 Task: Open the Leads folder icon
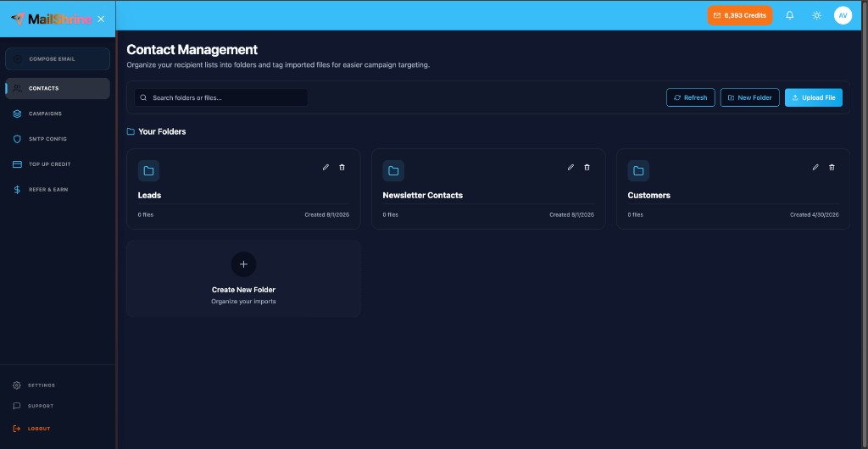click(x=148, y=171)
